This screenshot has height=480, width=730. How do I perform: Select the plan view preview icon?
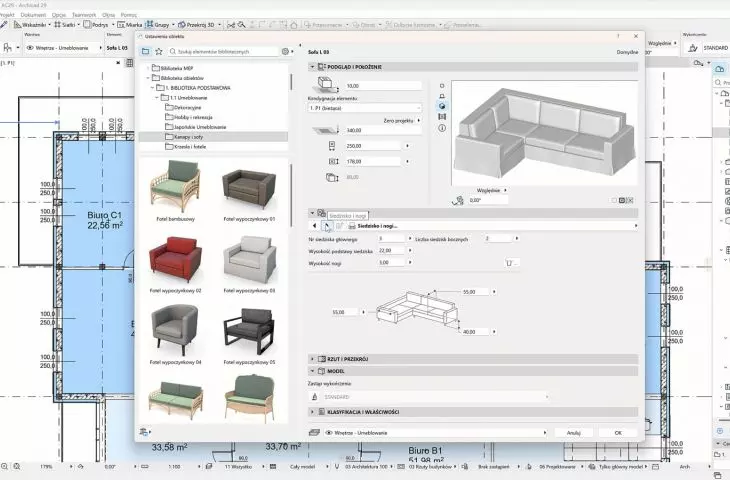(x=442, y=86)
